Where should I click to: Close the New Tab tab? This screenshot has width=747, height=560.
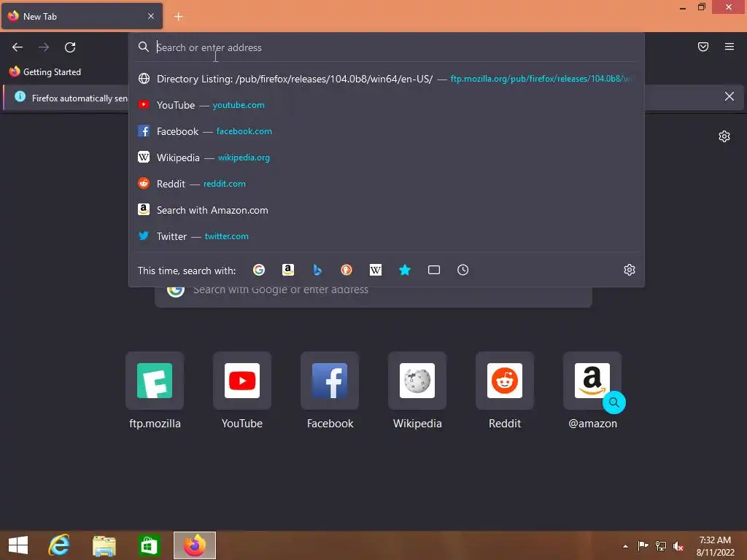coord(151,16)
